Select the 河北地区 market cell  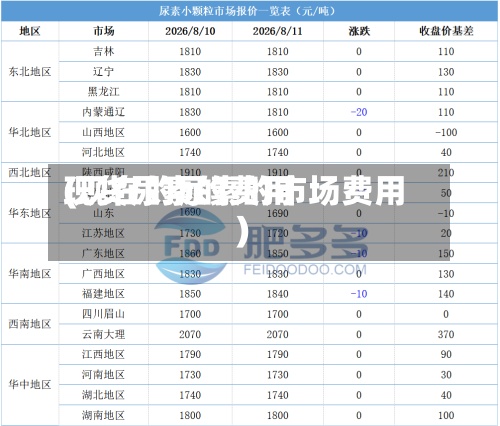104,152
